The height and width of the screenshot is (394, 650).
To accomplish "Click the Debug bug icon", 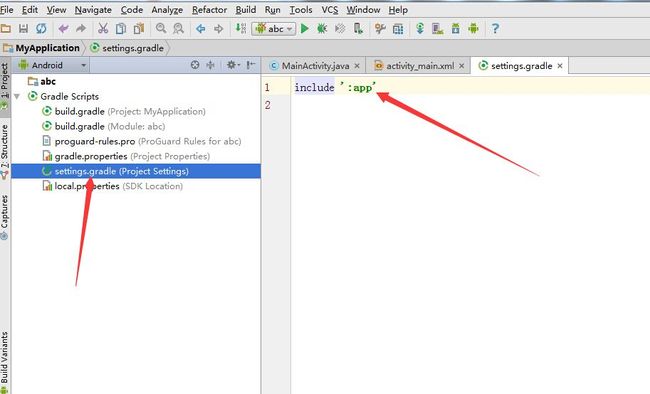I will pos(322,29).
